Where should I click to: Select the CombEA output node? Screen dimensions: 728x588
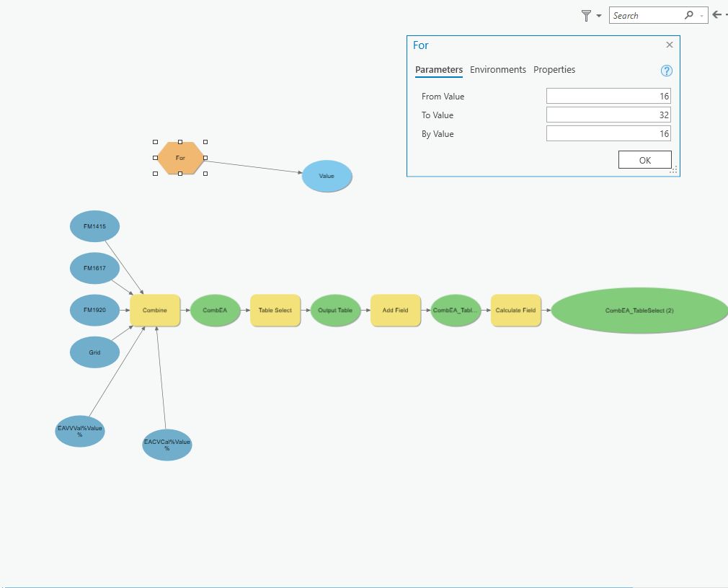pyautogui.click(x=215, y=310)
